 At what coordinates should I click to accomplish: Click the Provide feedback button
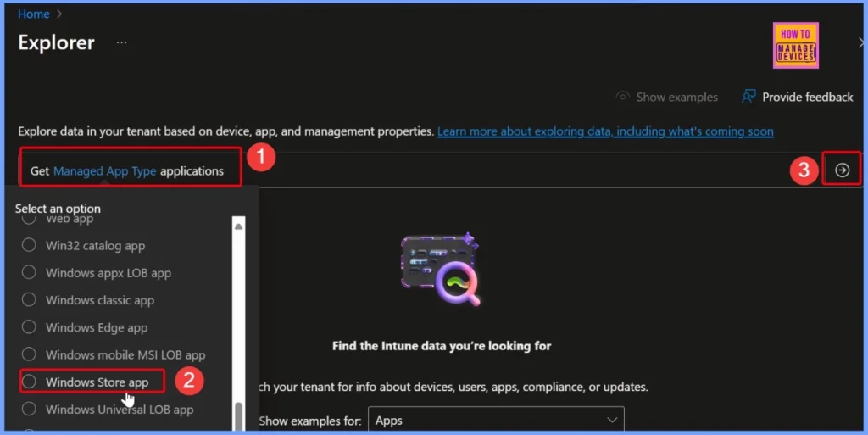[797, 97]
